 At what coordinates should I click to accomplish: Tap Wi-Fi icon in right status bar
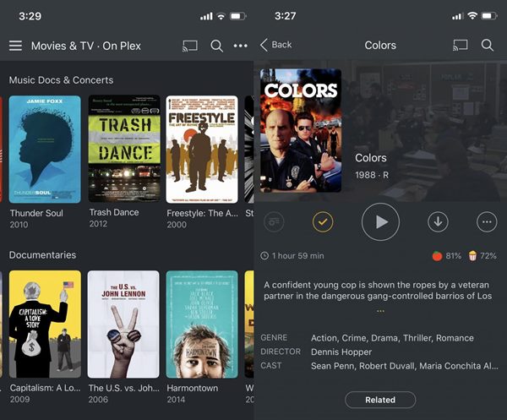point(472,16)
